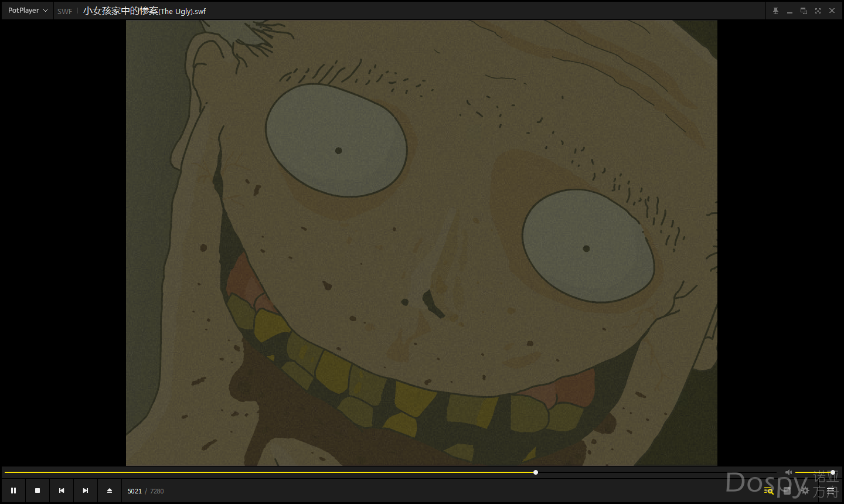Open the chapter list panel icon
Screen dimensions: 844x504
(x=787, y=491)
